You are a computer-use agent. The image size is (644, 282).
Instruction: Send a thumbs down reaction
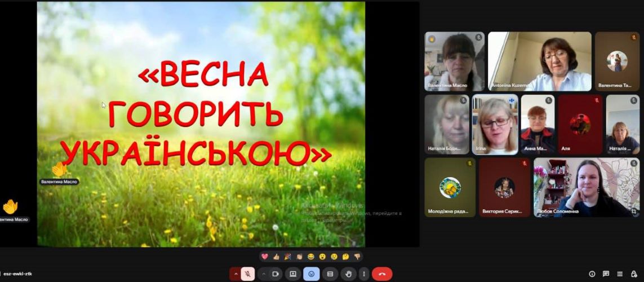pyautogui.click(x=356, y=257)
